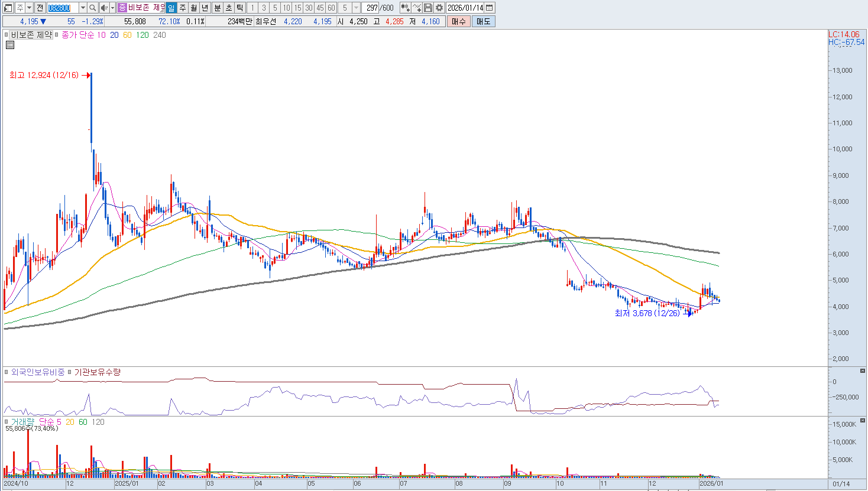
Task: Click the stock code input field 082800
Action: [x=62, y=8]
